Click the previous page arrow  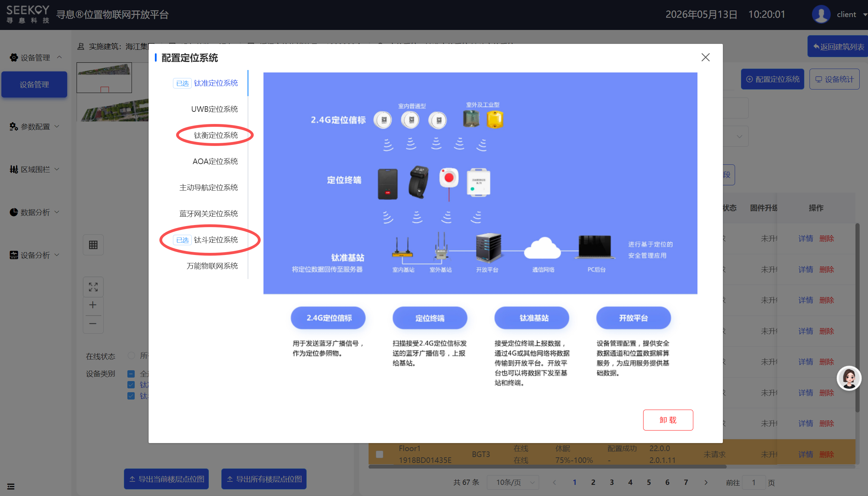tap(554, 482)
